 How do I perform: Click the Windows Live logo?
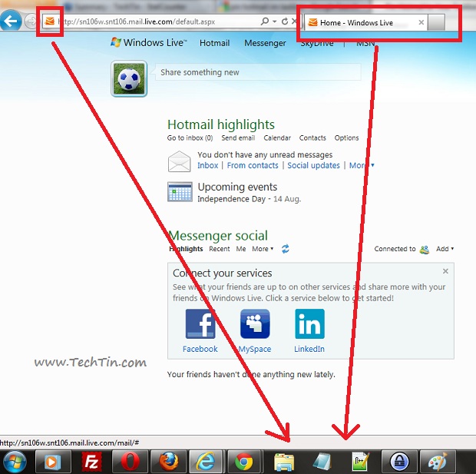(149, 42)
